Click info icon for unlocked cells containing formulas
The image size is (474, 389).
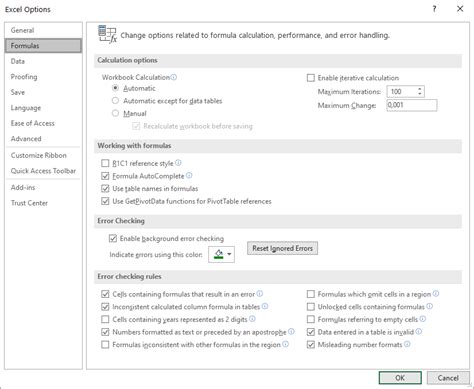pyautogui.click(x=430, y=306)
